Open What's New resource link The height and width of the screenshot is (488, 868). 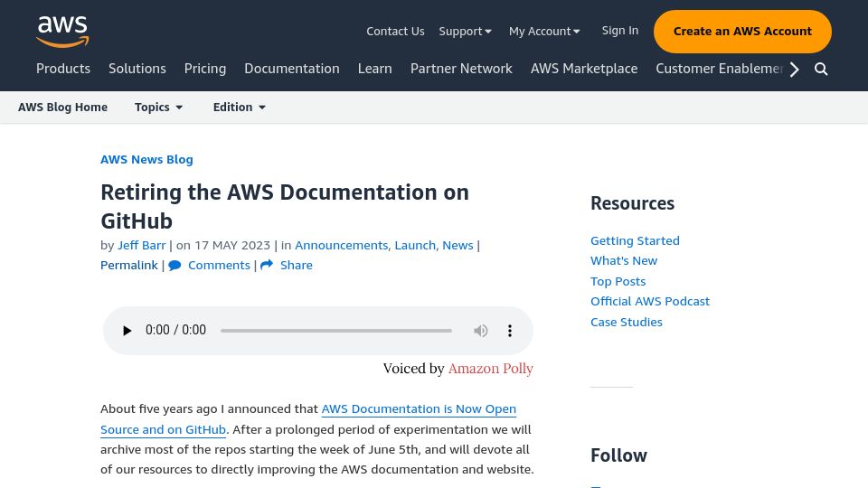624,260
